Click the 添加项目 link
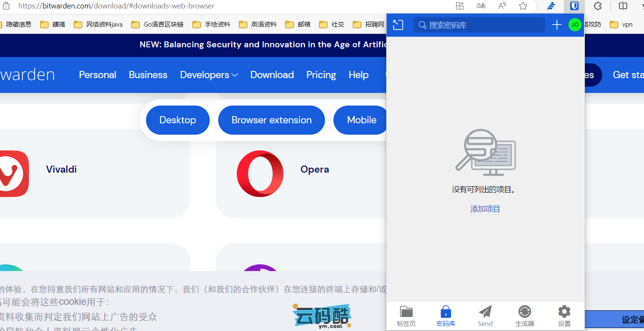 click(x=485, y=209)
